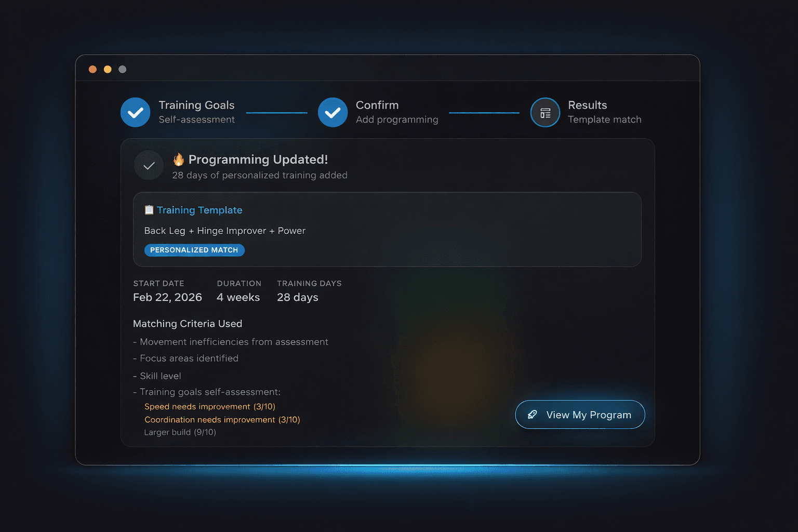
Task: Click the Training Template heading link
Action: [x=199, y=210]
